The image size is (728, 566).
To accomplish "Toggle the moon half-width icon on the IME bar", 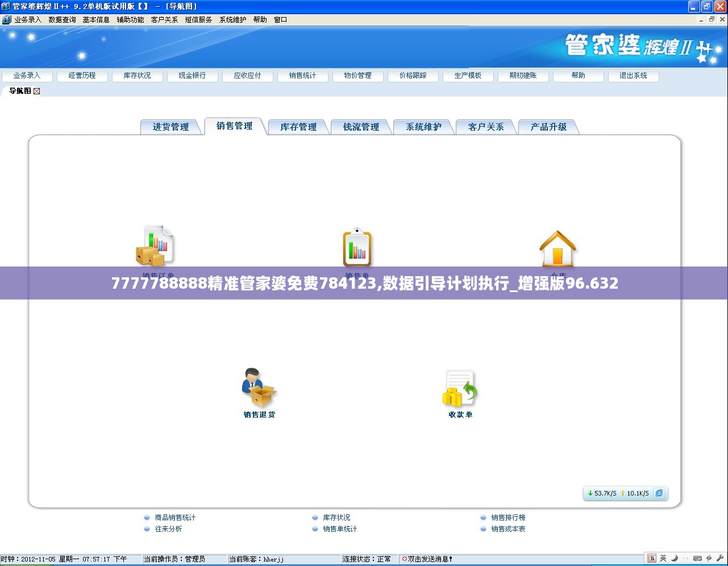I will point(675,559).
